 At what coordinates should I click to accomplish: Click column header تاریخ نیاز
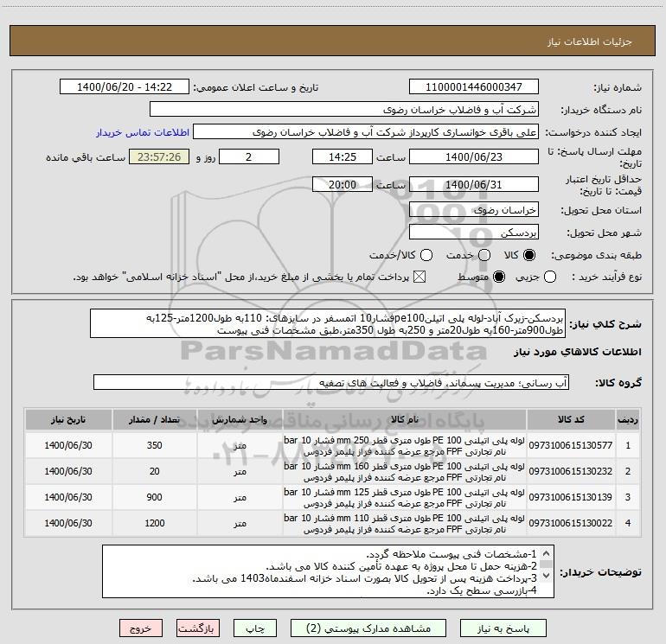coord(68,419)
